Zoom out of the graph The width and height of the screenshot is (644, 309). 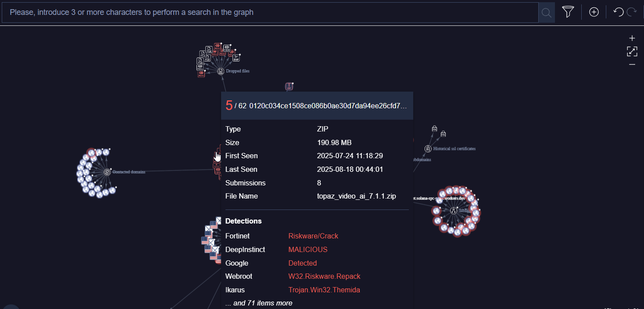pos(632,64)
